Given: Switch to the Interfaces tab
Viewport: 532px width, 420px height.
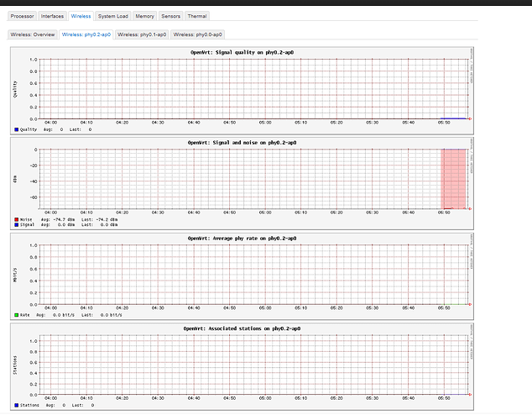Looking at the screenshot, I should click(52, 16).
